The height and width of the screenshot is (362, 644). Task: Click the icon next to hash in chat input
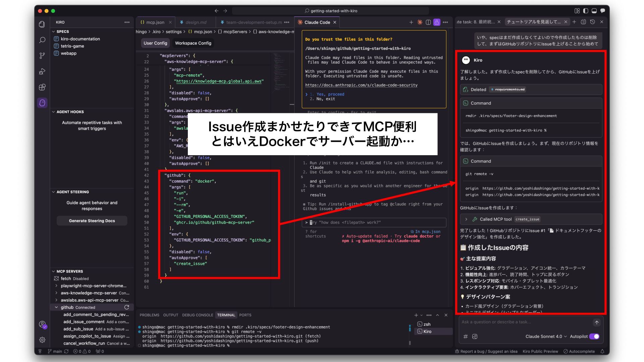click(475, 337)
